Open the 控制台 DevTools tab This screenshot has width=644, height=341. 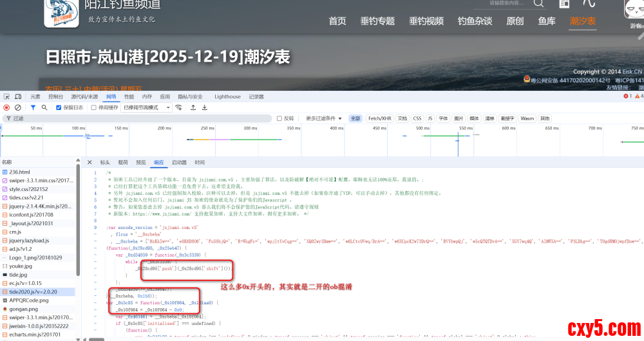pos(55,97)
